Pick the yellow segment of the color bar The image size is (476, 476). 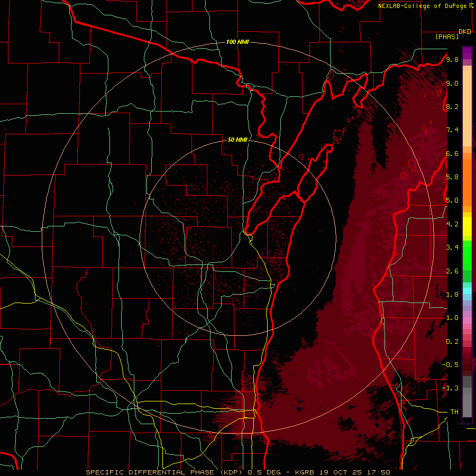[x=467, y=226]
